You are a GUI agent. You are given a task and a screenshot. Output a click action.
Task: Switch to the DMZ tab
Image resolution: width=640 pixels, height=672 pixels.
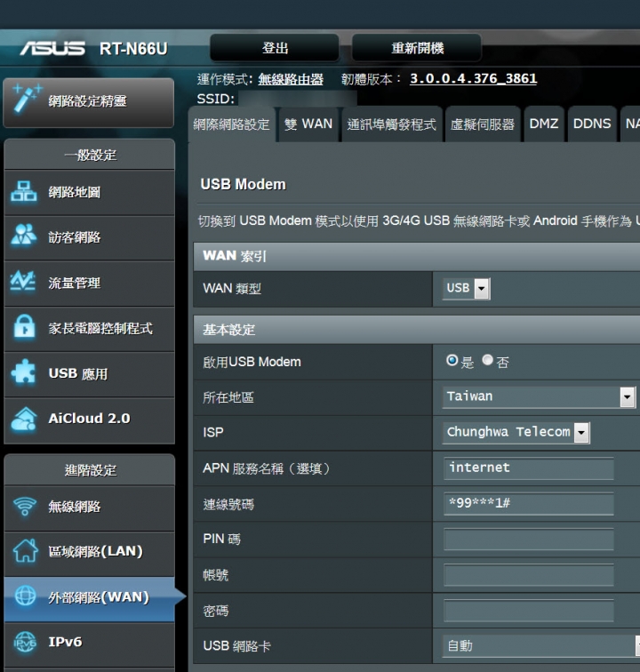click(543, 124)
